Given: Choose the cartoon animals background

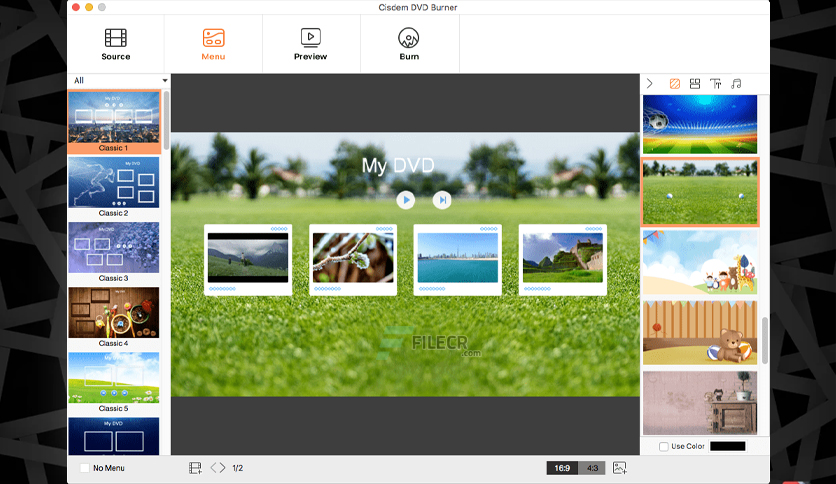Looking at the screenshot, I should [x=700, y=262].
